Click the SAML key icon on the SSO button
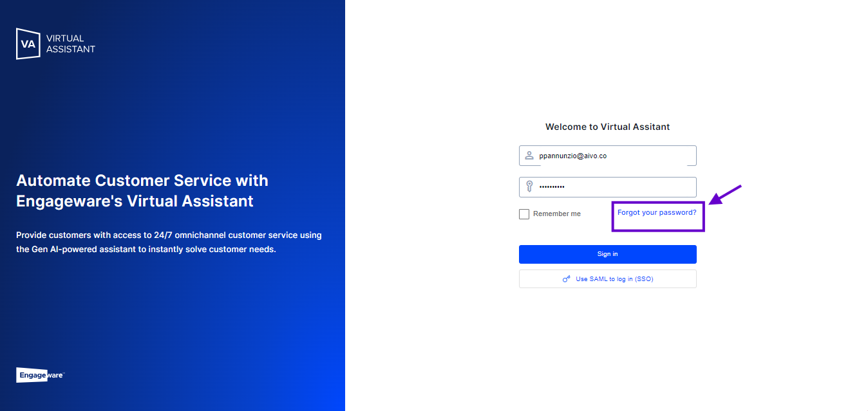This screenshot has height=411, width=868. [566, 279]
